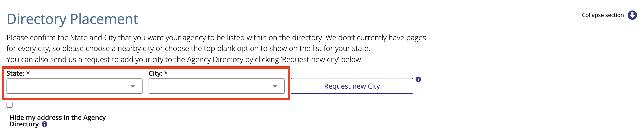The image size is (644, 138).
Task: Open the State select field
Action: 75,86
